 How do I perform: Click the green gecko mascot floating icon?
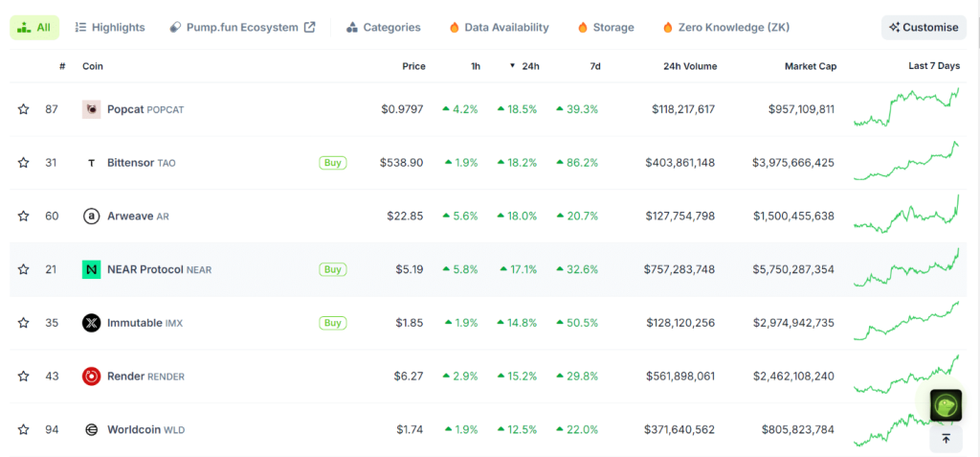tap(946, 405)
